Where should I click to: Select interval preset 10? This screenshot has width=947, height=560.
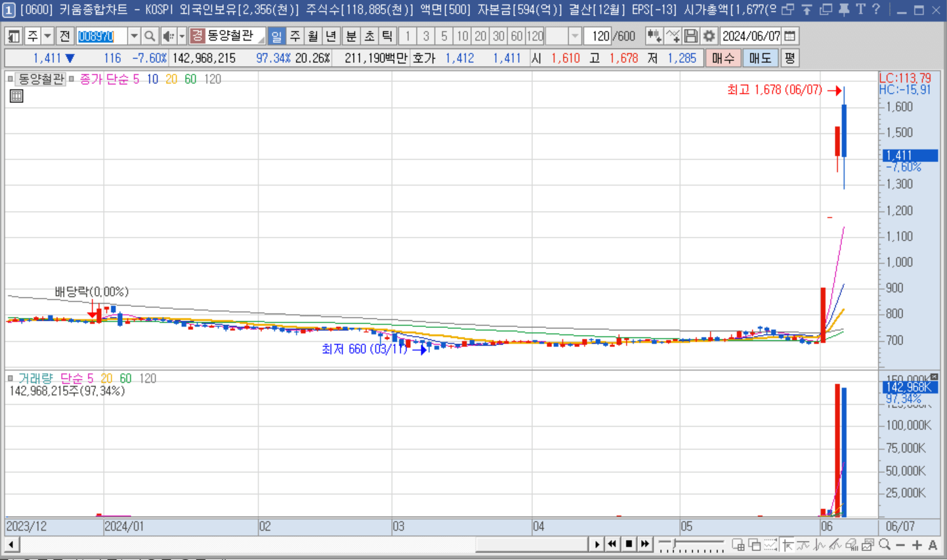coord(462,36)
